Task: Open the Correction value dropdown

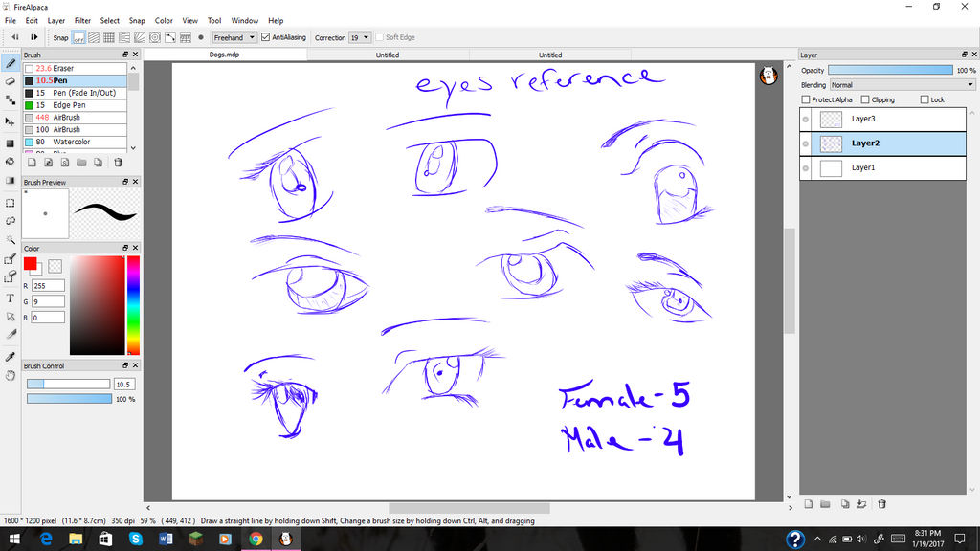Action: pos(360,37)
